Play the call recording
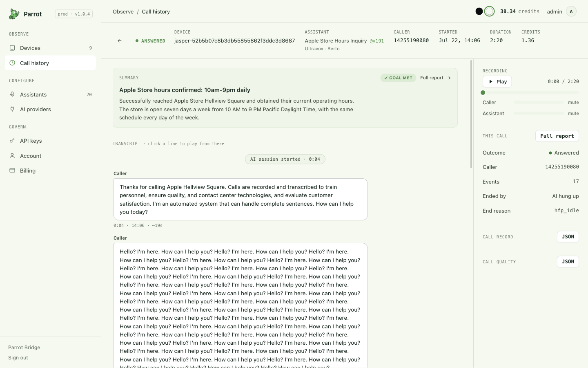This screenshot has height=368, width=588. tap(497, 81)
